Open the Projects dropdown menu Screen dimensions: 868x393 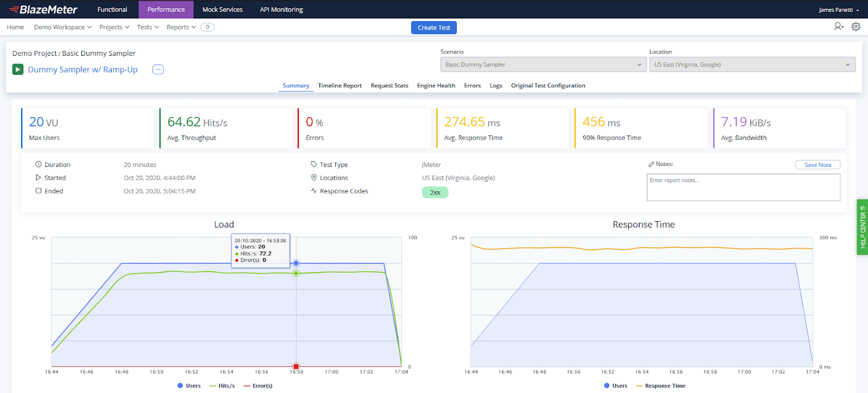click(x=114, y=27)
